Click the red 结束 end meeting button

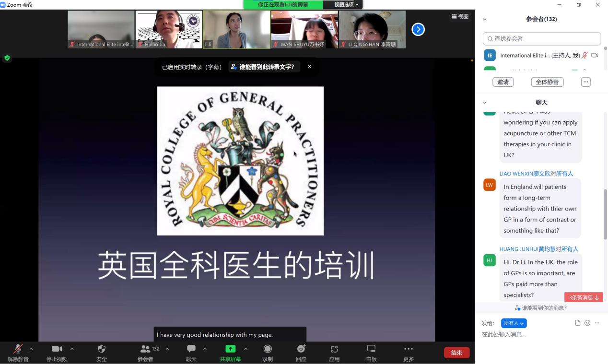(x=456, y=352)
